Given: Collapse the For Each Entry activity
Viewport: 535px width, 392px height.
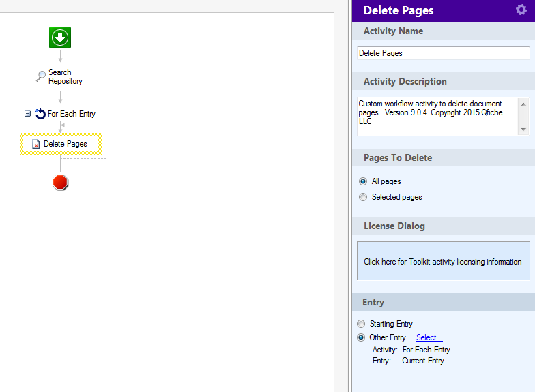Looking at the screenshot, I should 27,113.
